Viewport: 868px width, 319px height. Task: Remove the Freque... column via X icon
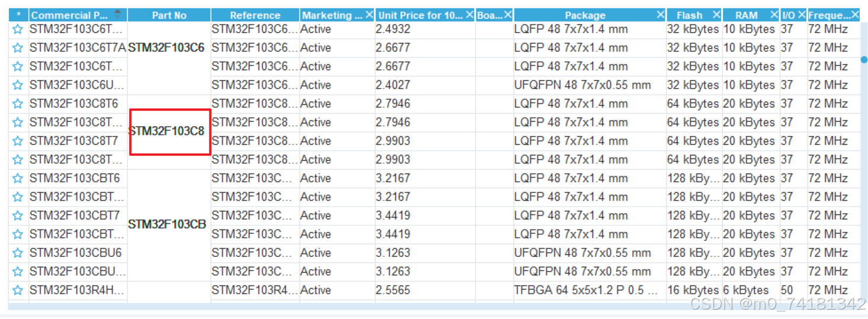[855, 15]
